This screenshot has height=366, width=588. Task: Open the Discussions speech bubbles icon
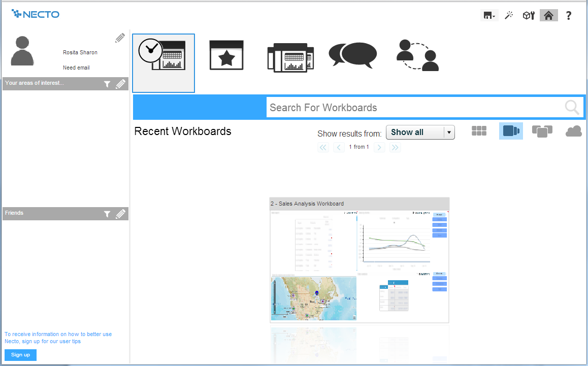coord(353,55)
